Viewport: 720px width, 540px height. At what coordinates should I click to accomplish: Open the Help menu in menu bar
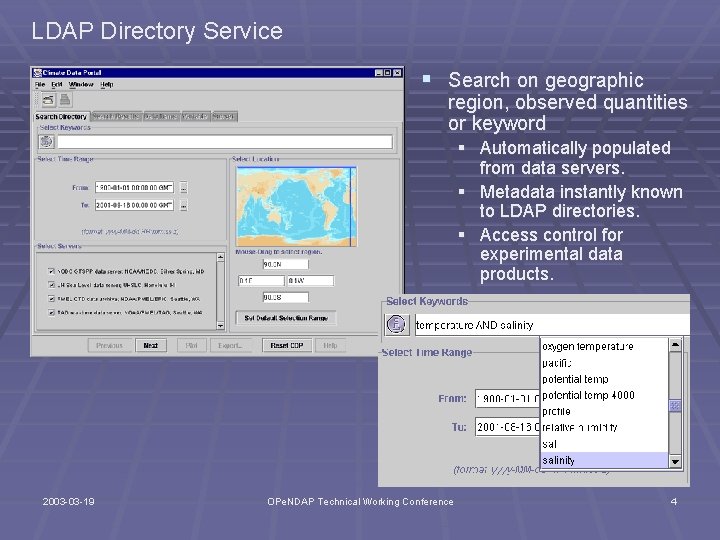coord(107,84)
